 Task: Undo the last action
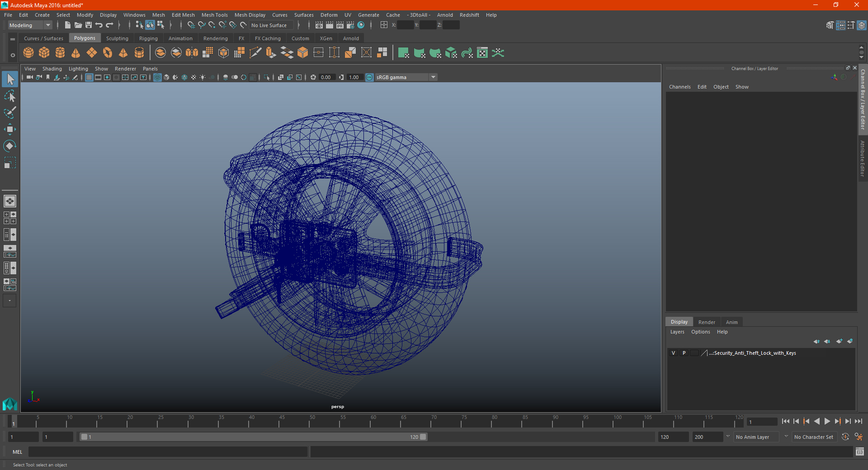pos(99,25)
